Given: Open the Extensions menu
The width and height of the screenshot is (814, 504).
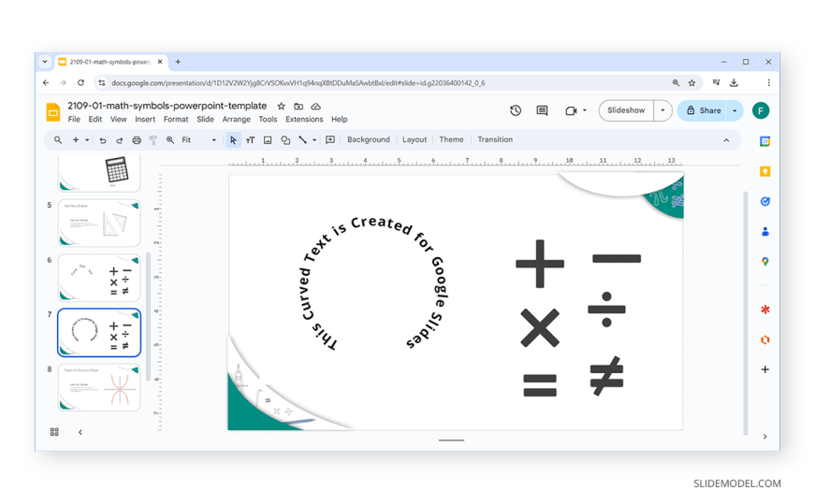Looking at the screenshot, I should click(x=304, y=120).
